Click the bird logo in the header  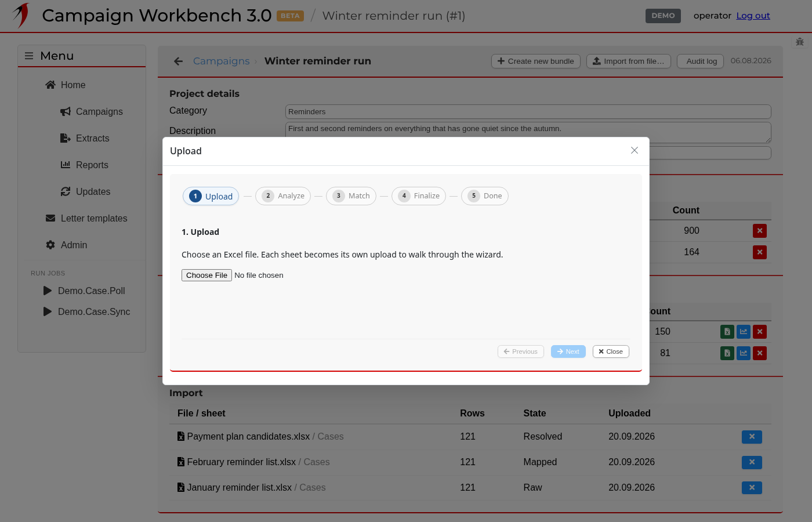tap(21, 16)
